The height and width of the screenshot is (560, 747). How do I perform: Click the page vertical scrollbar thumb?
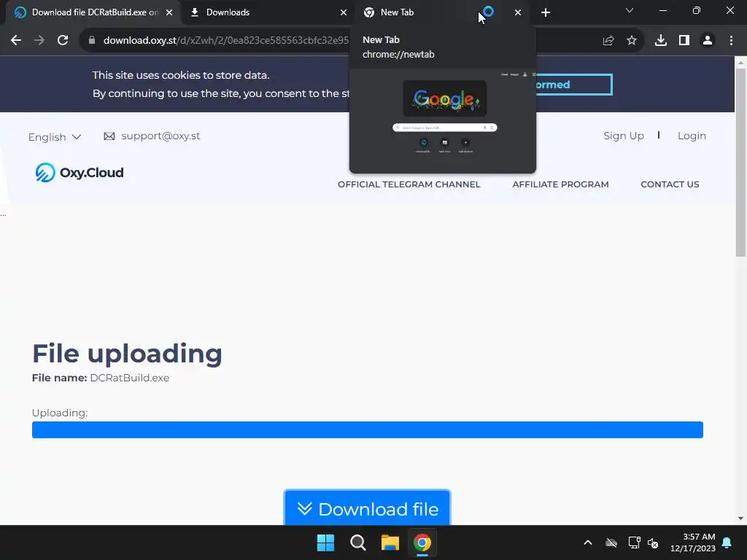point(740,162)
